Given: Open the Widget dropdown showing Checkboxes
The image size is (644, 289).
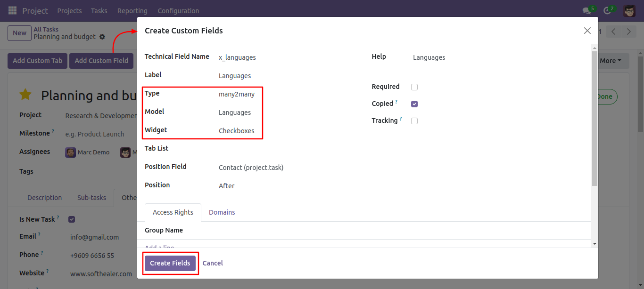Looking at the screenshot, I should click(x=237, y=131).
